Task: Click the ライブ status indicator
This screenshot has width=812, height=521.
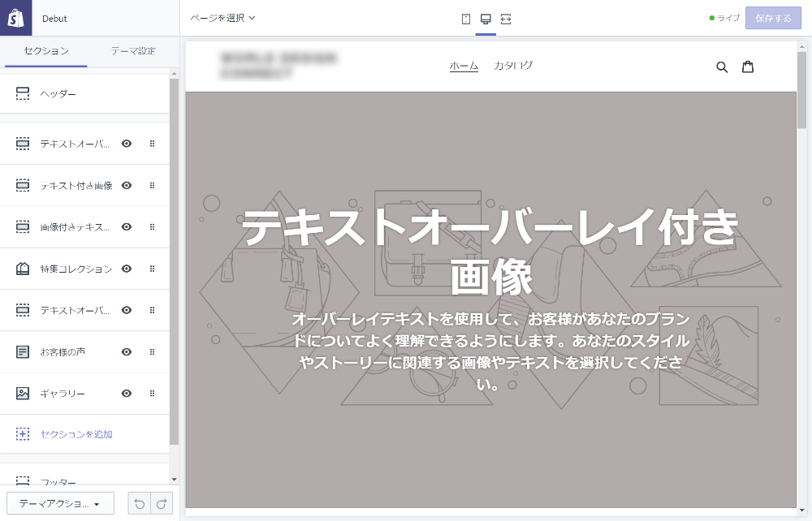Action: click(x=724, y=18)
